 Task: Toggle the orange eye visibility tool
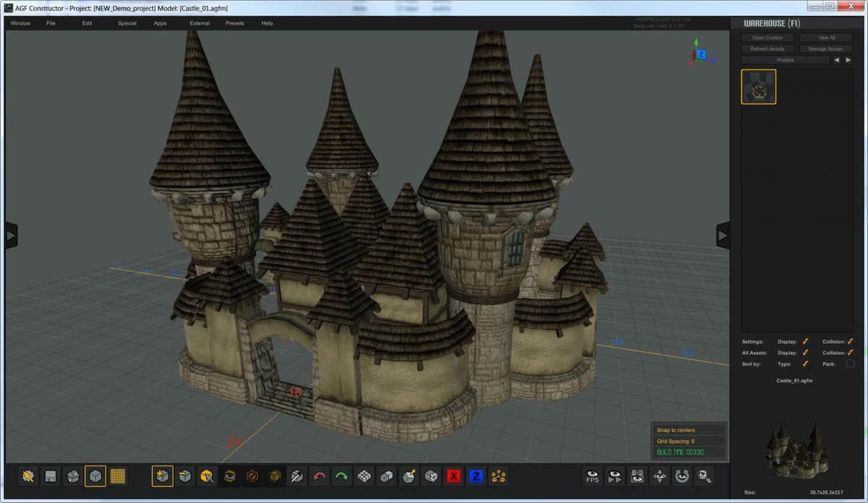point(230,476)
